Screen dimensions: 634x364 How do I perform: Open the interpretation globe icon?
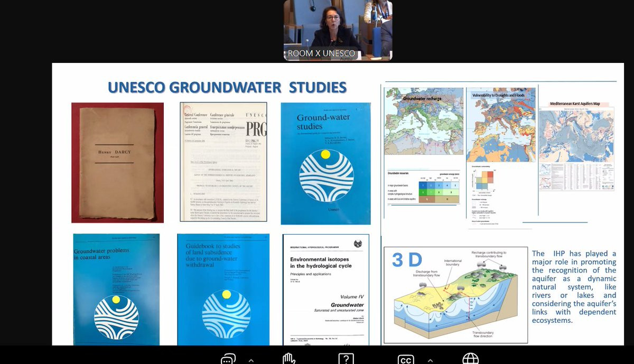click(470, 359)
